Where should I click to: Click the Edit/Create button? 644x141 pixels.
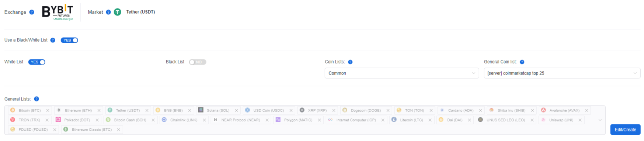click(x=625, y=130)
